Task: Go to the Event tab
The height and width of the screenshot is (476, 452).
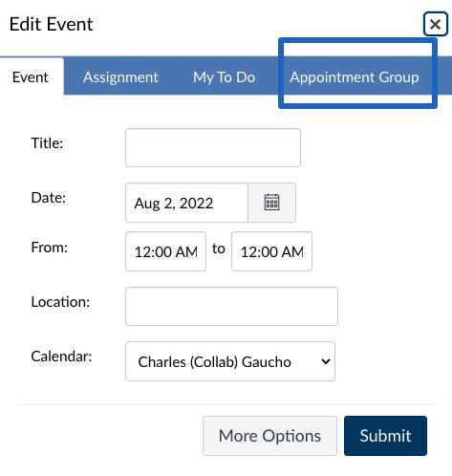Action: [31, 76]
